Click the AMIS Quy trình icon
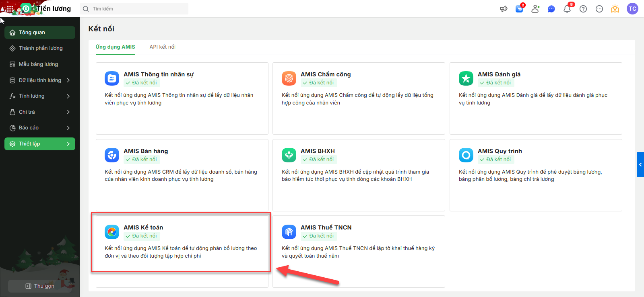The height and width of the screenshot is (297, 644). point(466,155)
